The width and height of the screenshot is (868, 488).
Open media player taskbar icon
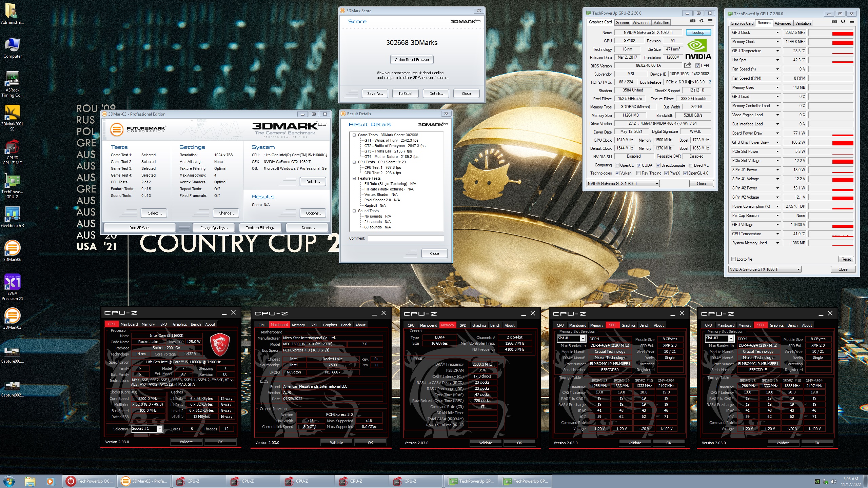click(x=50, y=481)
